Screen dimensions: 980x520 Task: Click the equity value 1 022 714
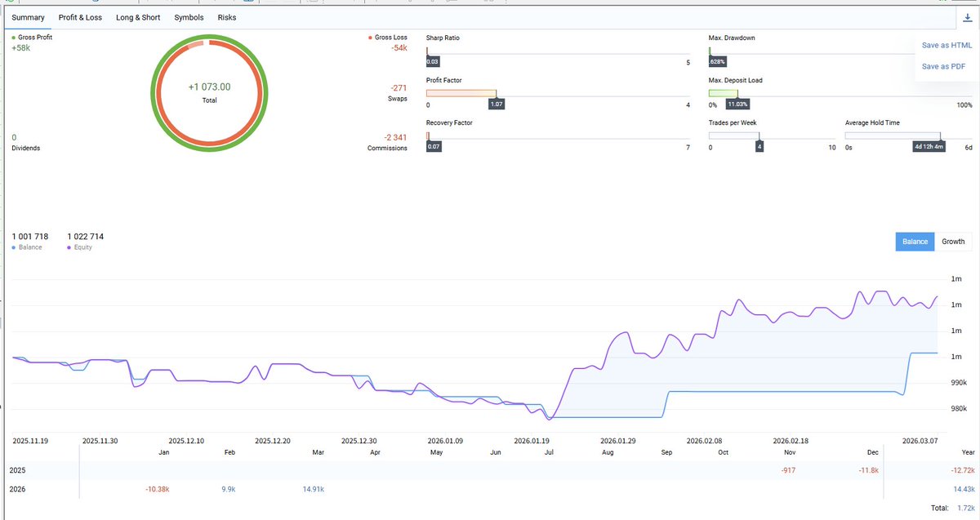(x=86, y=237)
